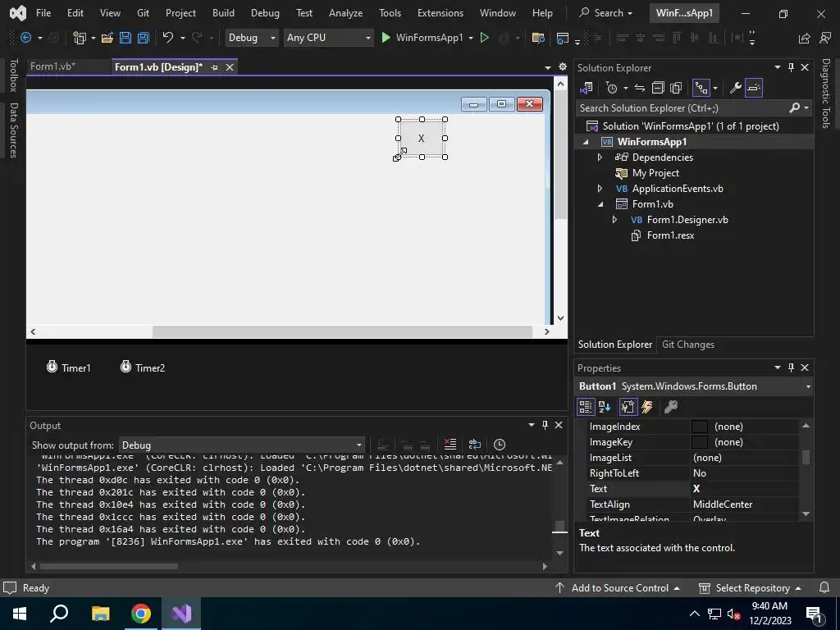Open the Extensions menu
This screenshot has height=630, width=840.
pyautogui.click(x=441, y=13)
